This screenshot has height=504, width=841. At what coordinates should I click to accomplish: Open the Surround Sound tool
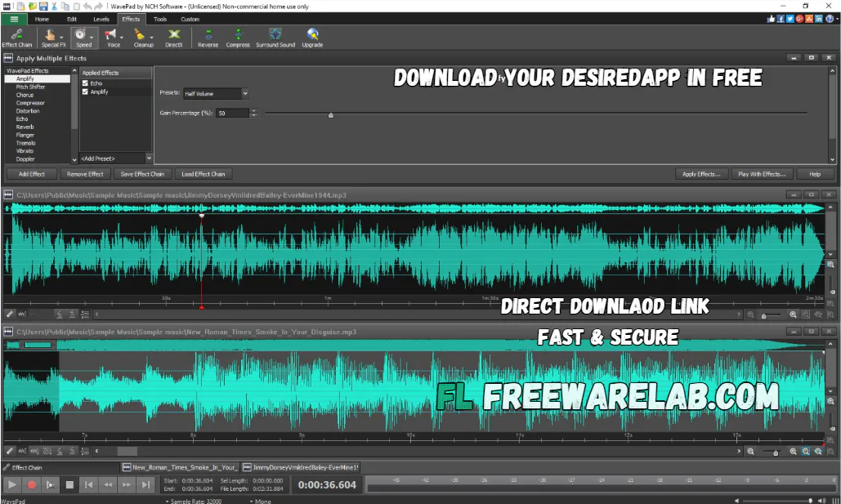275,38
